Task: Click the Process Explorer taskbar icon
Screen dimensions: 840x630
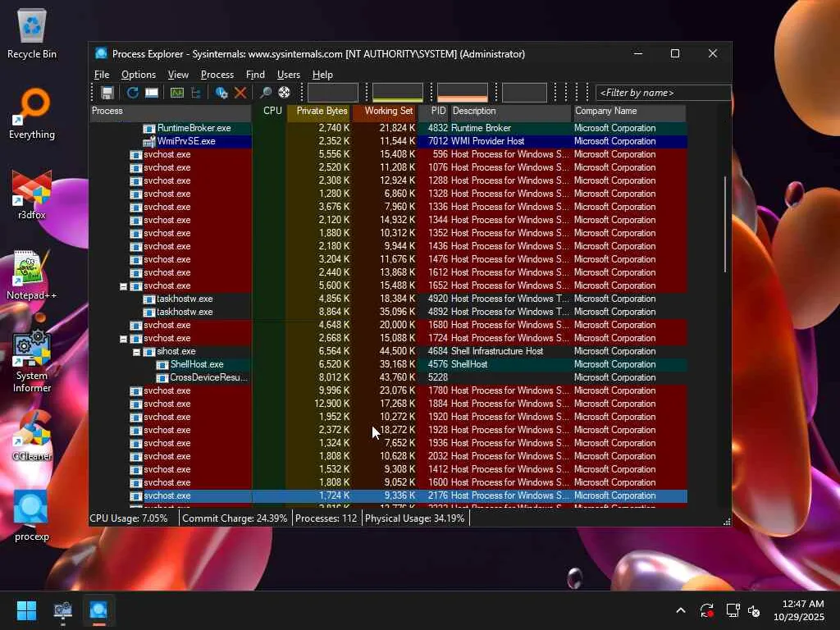Action: pyautogui.click(x=98, y=610)
